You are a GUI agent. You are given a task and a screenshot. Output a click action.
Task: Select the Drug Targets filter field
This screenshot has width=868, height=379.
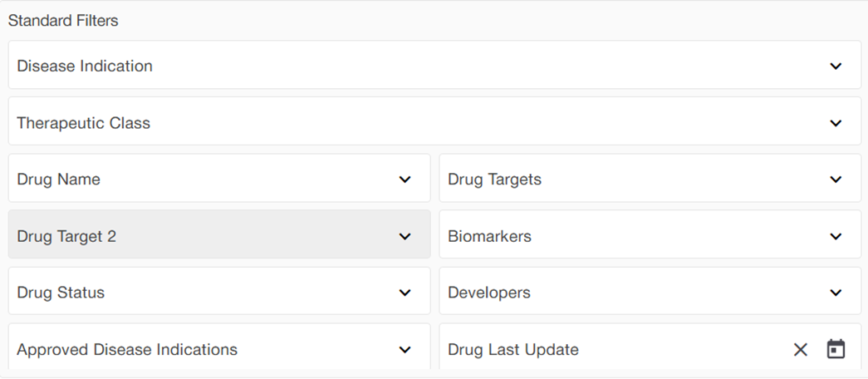coord(631,179)
